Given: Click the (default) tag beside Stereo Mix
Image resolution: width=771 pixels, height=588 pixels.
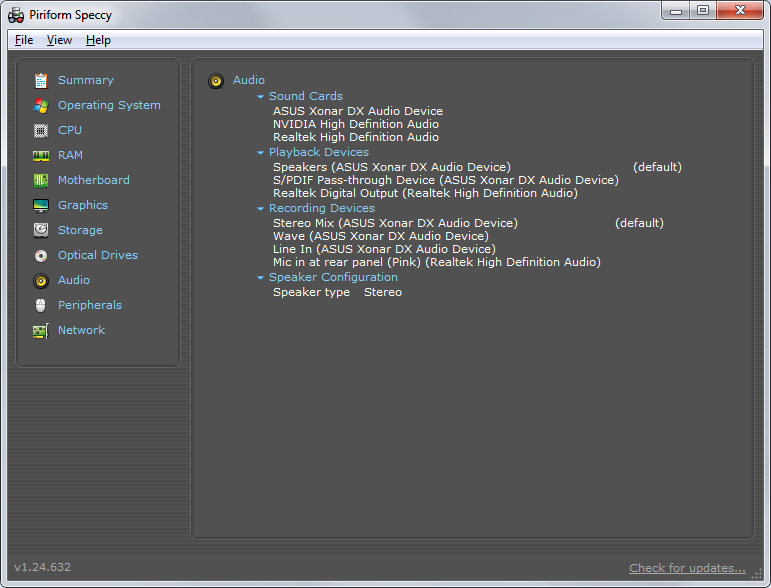Looking at the screenshot, I should (639, 223).
